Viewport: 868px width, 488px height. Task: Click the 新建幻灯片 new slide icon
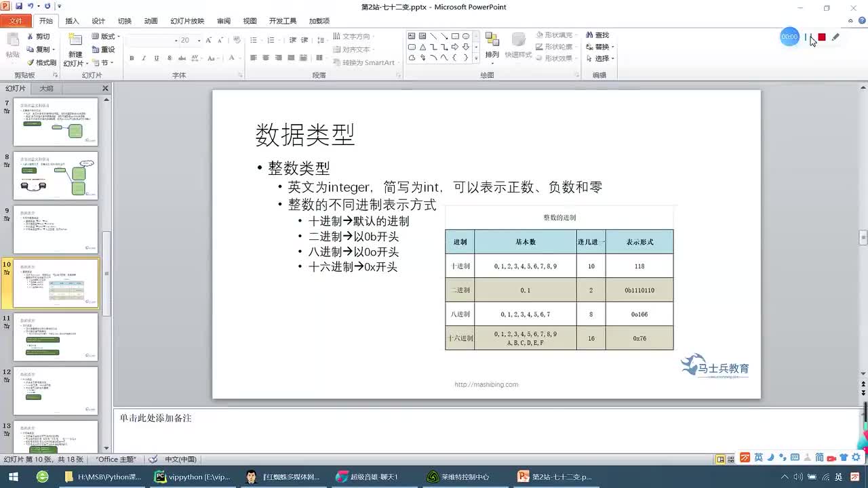[x=75, y=41]
